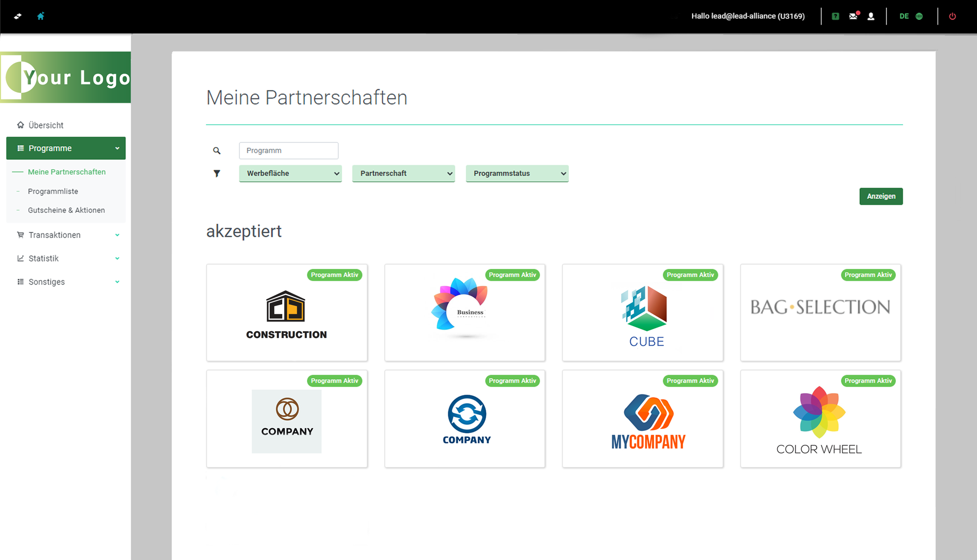The image size is (977, 560).
Task: Click the Programm search field
Action: pos(288,151)
